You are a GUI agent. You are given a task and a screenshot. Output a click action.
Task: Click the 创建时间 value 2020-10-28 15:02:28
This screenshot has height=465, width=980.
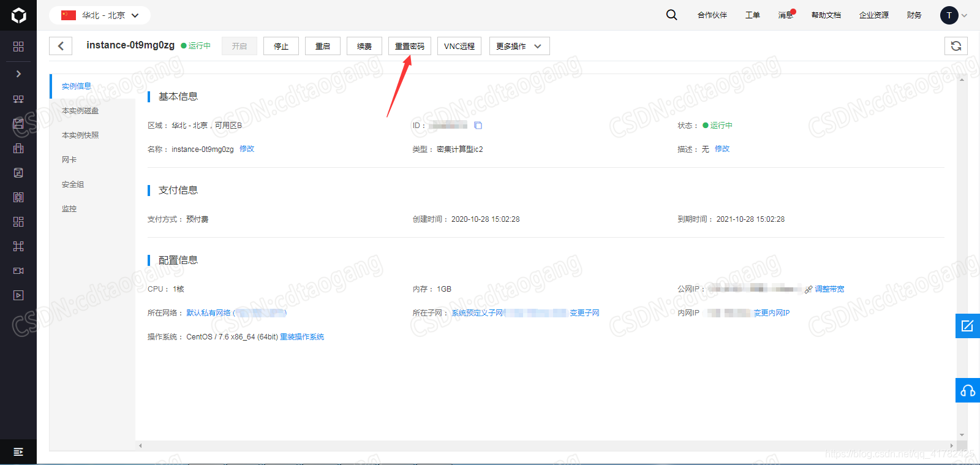[x=485, y=219]
